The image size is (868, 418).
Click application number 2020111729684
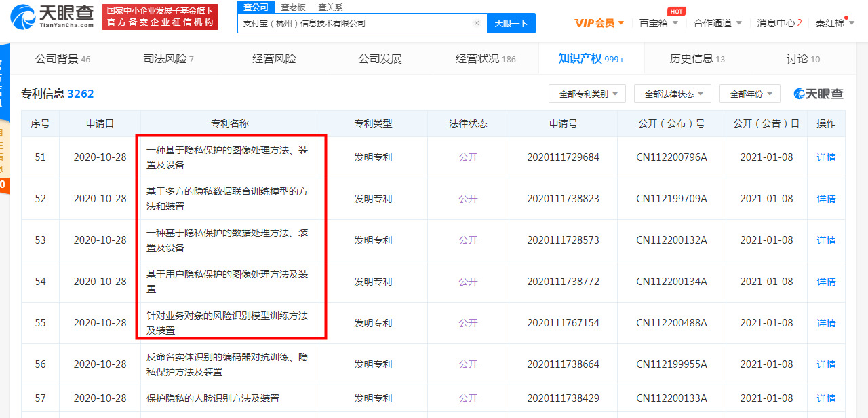click(563, 157)
